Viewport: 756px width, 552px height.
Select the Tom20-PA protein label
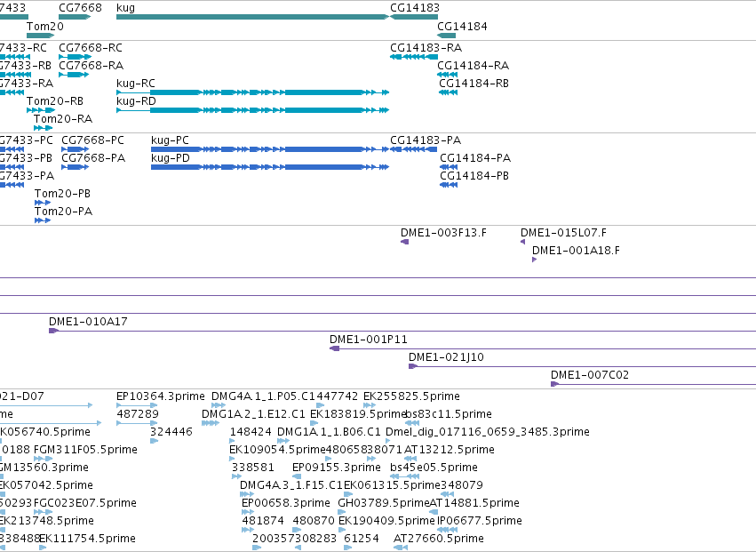click(64, 211)
